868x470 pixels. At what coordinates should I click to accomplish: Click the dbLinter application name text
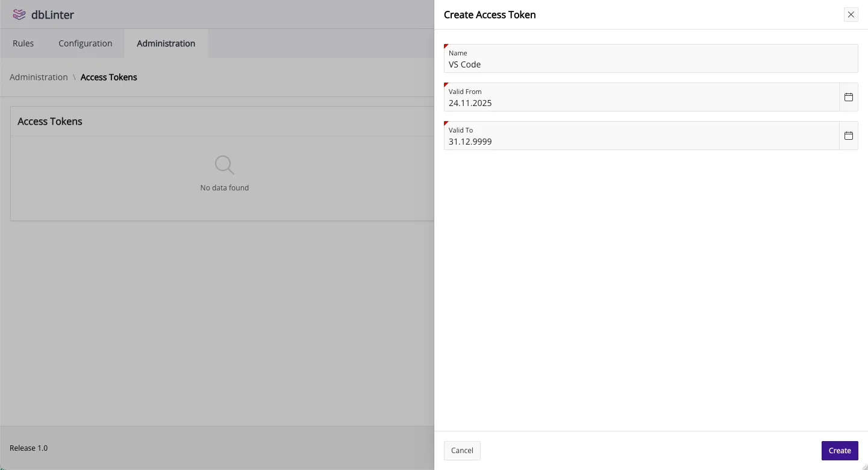coord(52,14)
